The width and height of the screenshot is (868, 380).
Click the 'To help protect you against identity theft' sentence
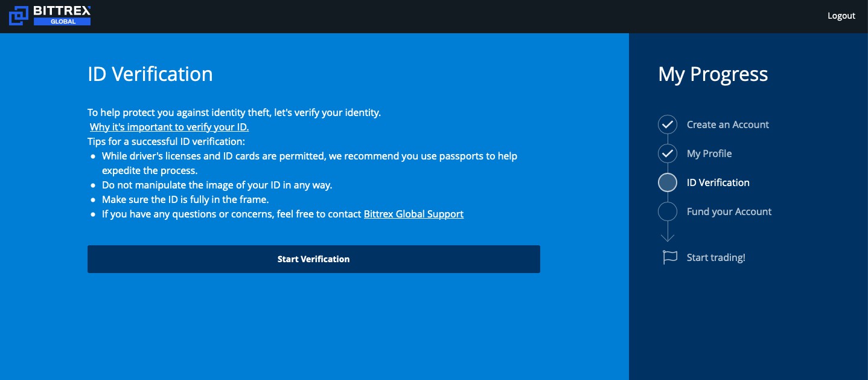[234, 112]
